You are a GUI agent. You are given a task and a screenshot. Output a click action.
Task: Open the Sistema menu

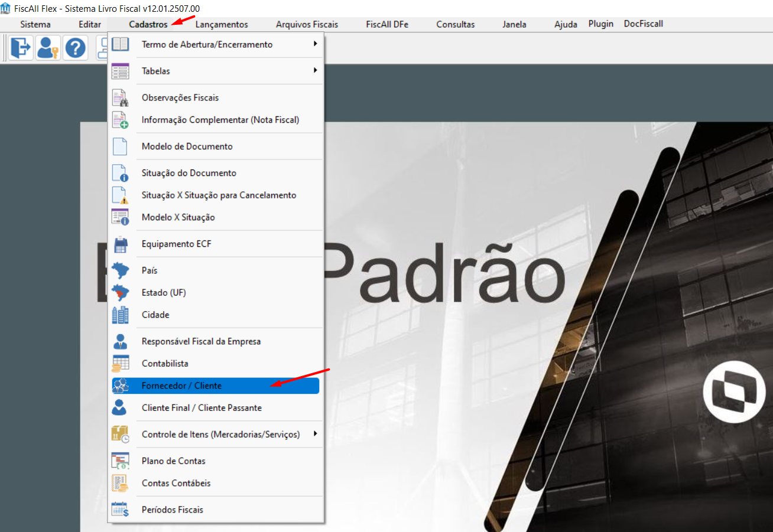point(35,24)
